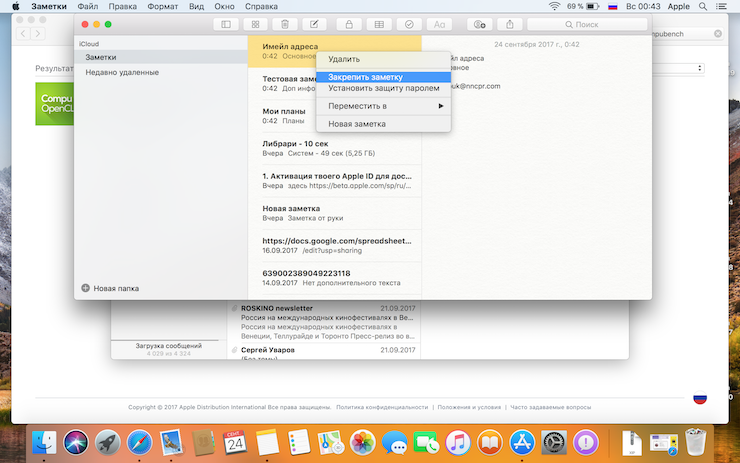Select the Заметки folder in sidebar

coord(161,57)
